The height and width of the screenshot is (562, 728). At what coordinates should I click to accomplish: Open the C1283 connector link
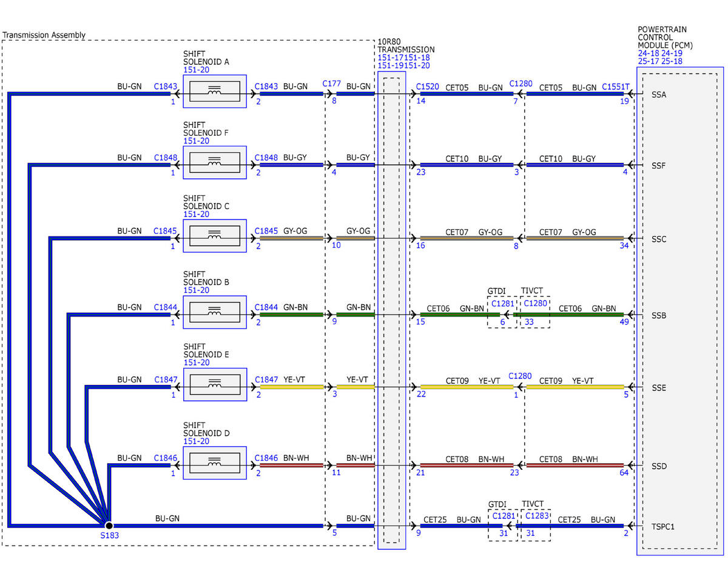tap(536, 516)
